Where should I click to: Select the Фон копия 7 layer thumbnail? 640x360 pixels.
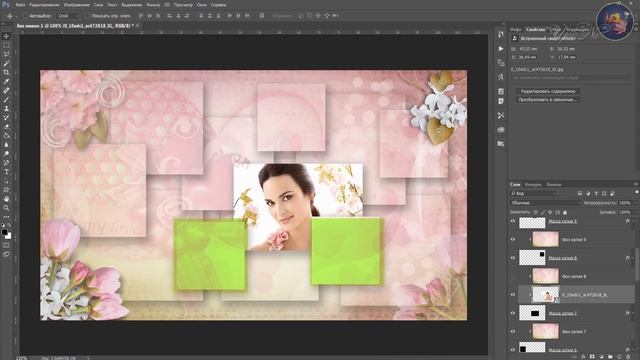pyautogui.click(x=546, y=331)
